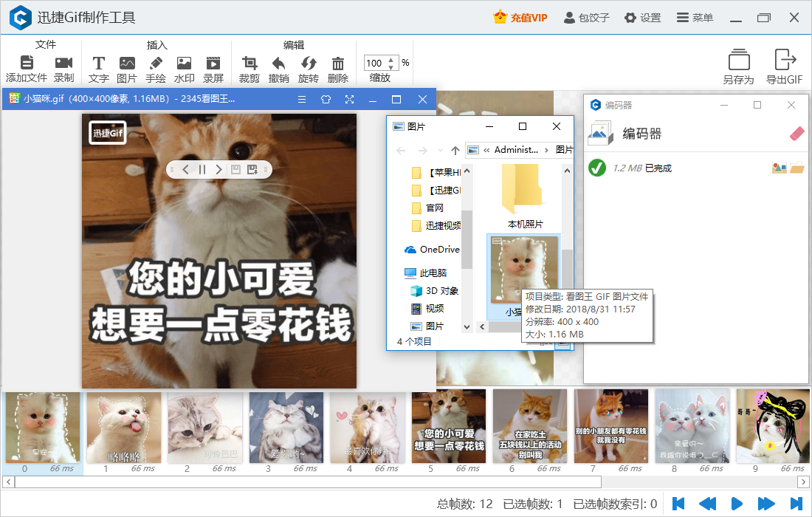The image size is (812, 517).
Task: Click the 充值VIP link
Action: pyautogui.click(x=518, y=16)
